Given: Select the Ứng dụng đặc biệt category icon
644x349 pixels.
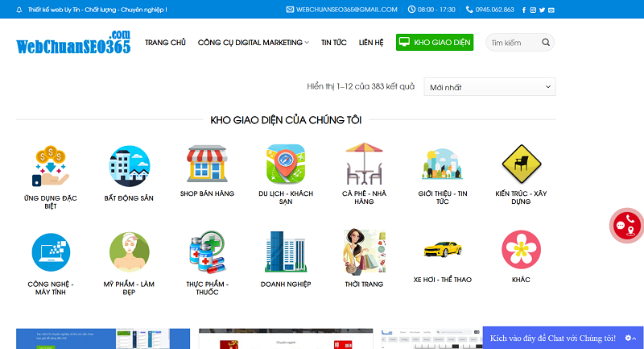Looking at the screenshot, I should pyautogui.click(x=51, y=166).
